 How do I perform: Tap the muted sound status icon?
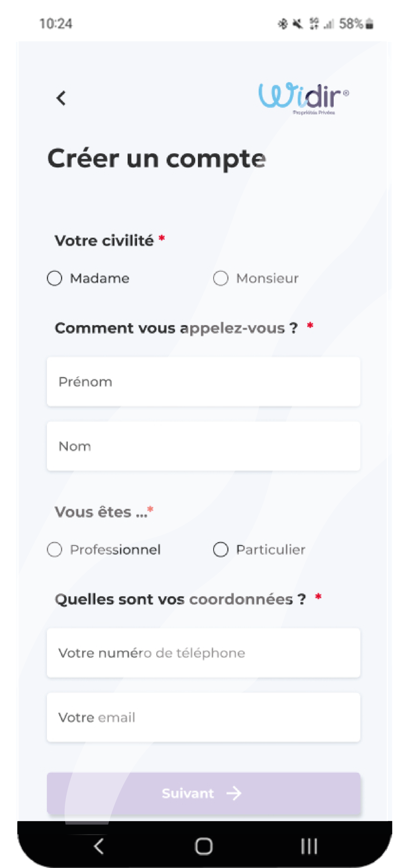pyautogui.click(x=298, y=24)
